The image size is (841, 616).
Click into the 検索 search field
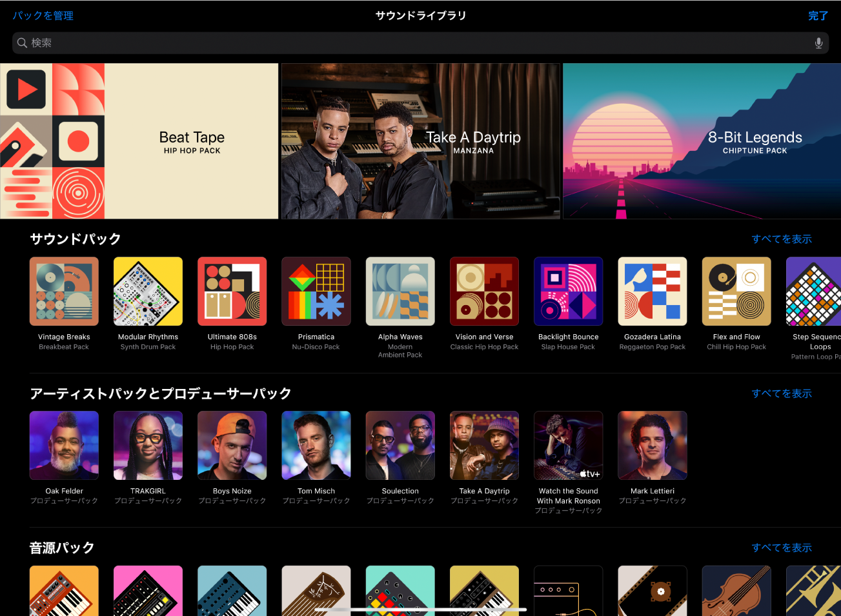point(420,43)
